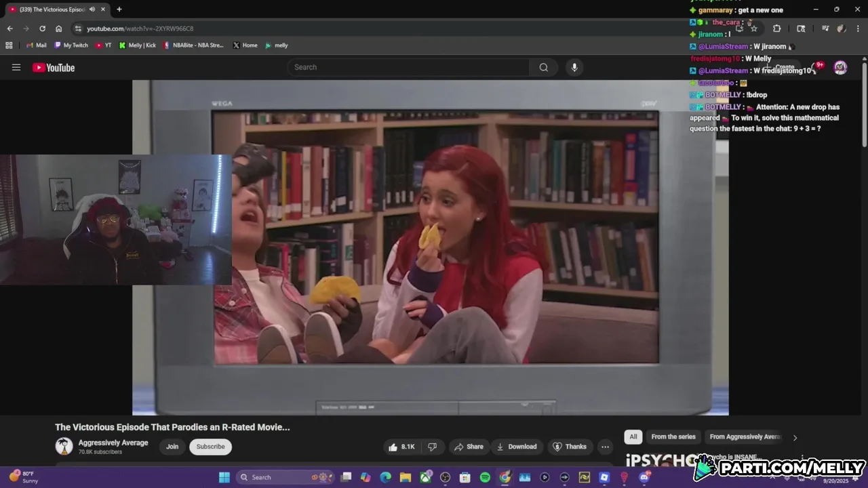Select the All filter chip
This screenshot has width=868, height=488.
(x=633, y=437)
